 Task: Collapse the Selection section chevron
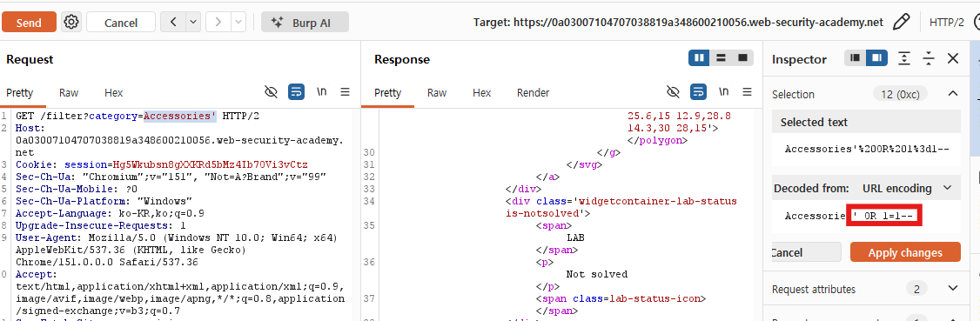coord(952,94)
